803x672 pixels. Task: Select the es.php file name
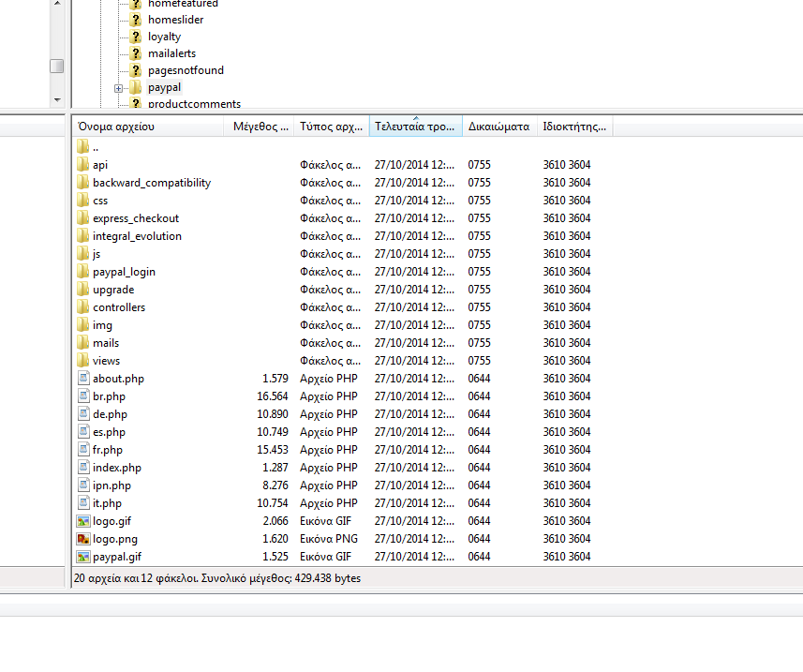tap(109, 432)
